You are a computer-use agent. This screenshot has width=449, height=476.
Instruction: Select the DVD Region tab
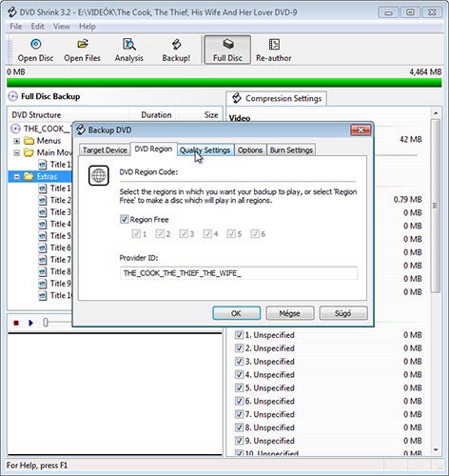click(x=153, y=149)
